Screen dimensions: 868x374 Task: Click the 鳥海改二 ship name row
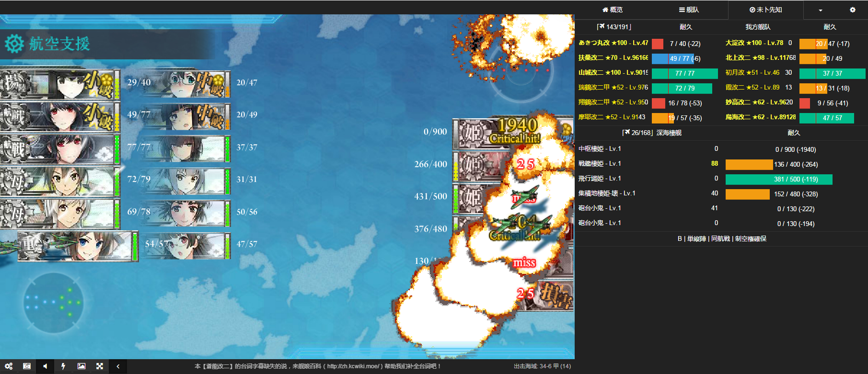pyautogui.click(x=761, y=117)
